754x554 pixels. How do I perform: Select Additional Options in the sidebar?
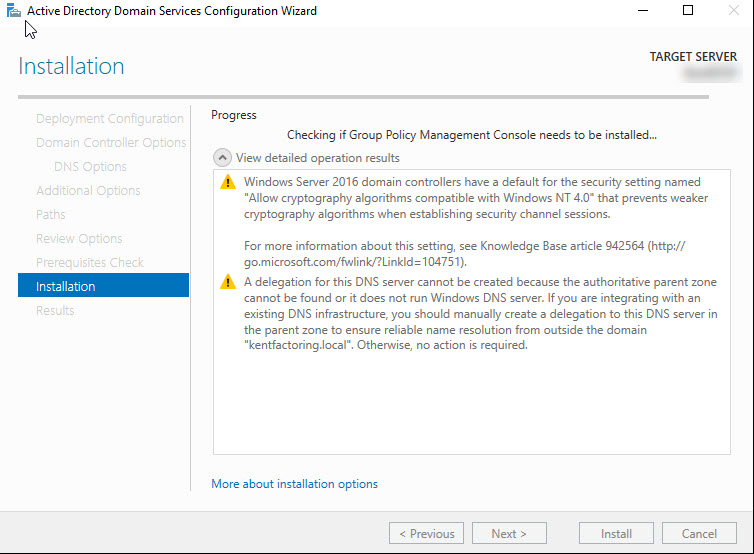click(x=88, y=191)
